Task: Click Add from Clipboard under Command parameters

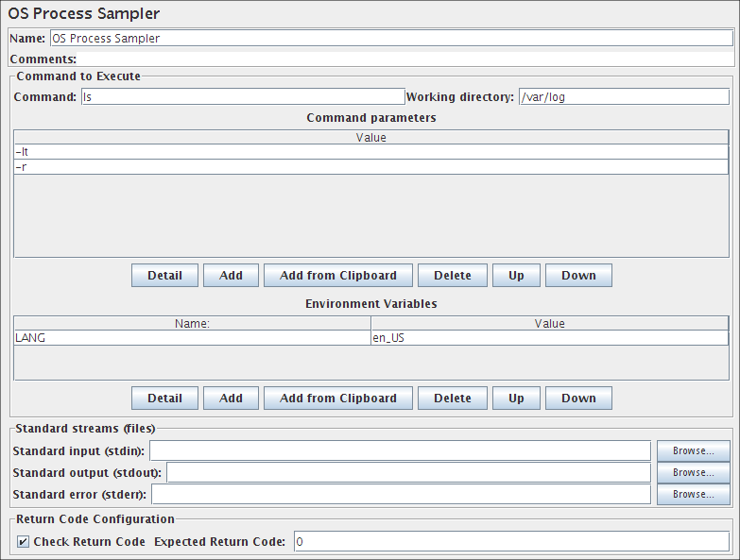Action: [337, 276]
